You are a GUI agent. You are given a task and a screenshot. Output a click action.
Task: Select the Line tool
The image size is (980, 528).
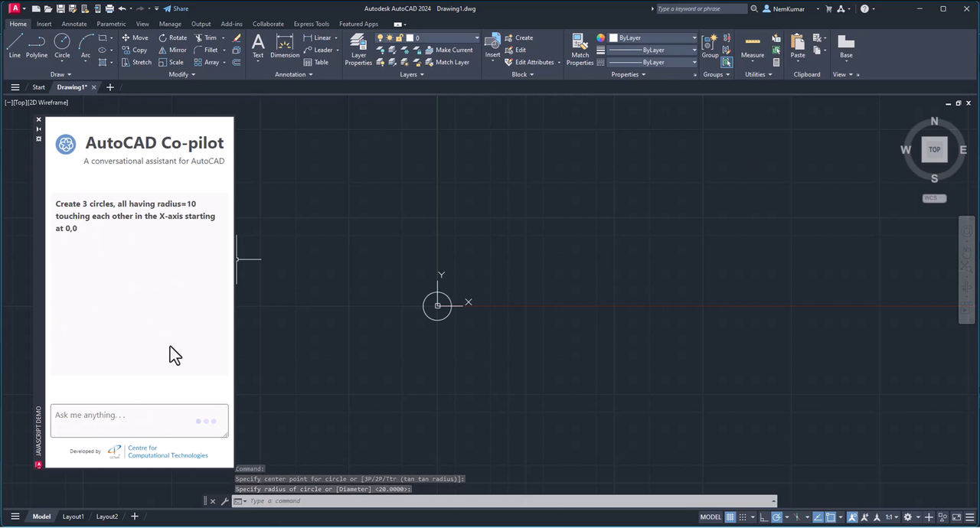pyautogui.click(x=15, y=46)
